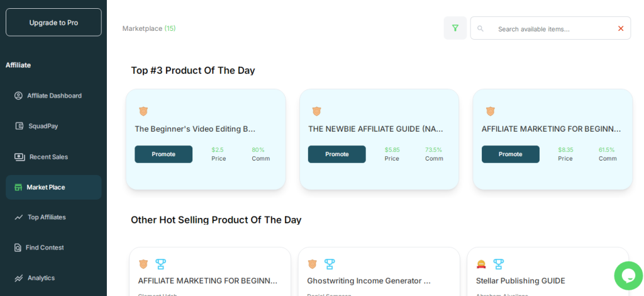This screenshot has height=296, width=644.
Task: Promote the $8.35 Affiliate Marketing product
Action: pyautogui.click(x=511, y=154)
